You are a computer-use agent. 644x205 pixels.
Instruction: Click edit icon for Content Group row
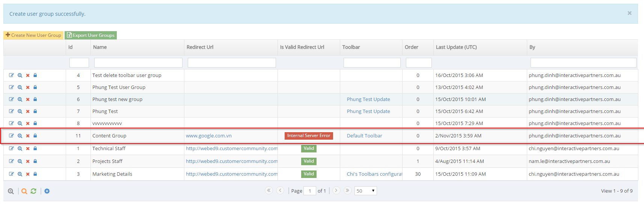click(11, 136)
